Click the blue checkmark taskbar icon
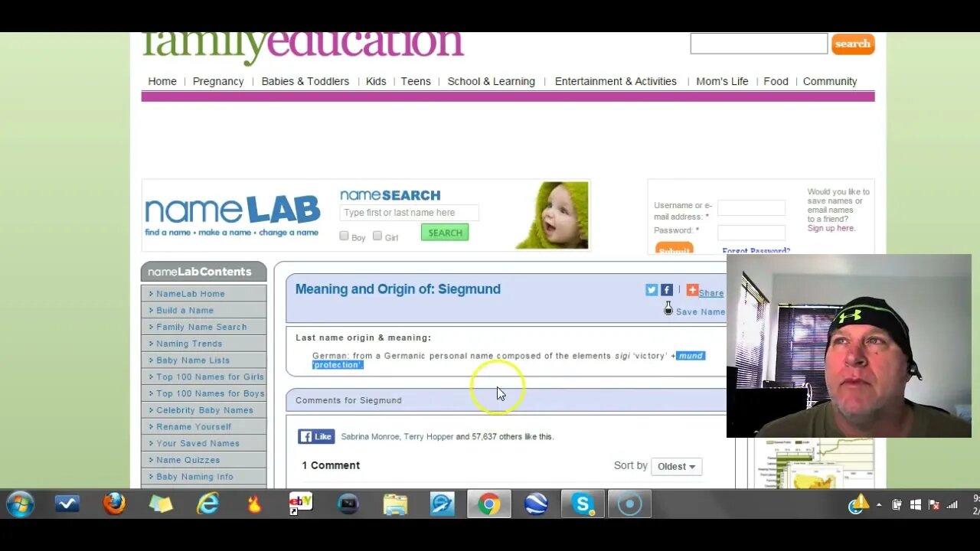 [x=67, y=504]
